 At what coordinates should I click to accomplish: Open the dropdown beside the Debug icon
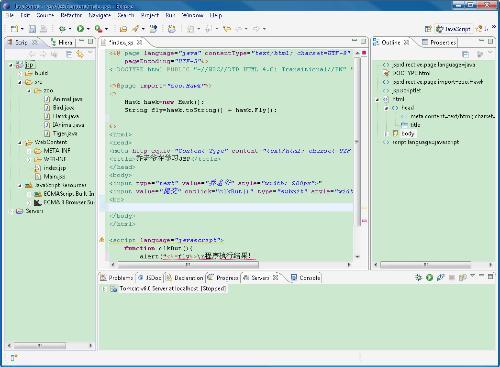click(x=70, y=29)
